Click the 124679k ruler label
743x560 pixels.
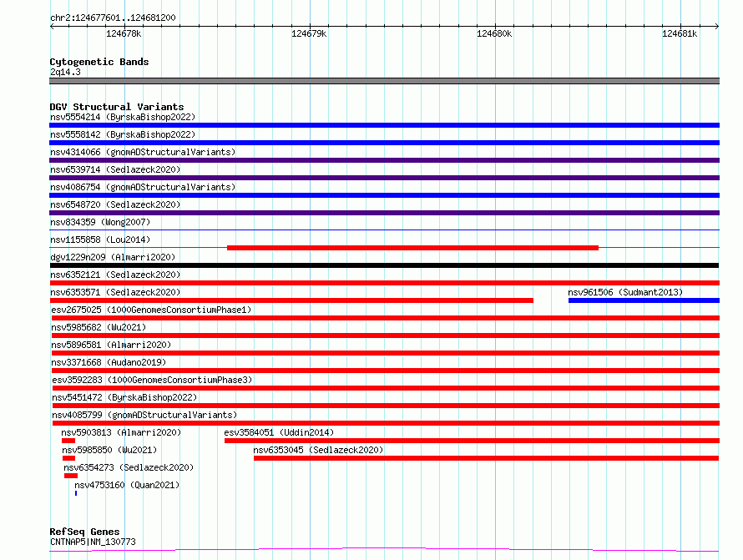pyautogui.click(x=309, y=33)
